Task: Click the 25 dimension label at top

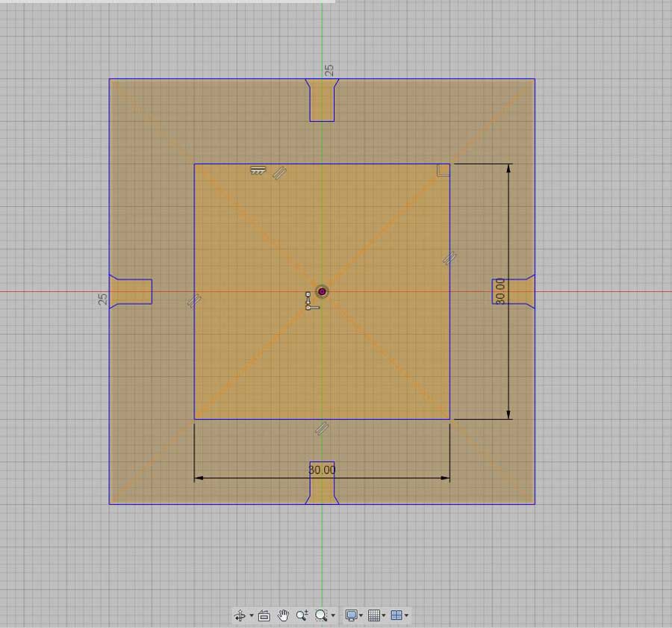Action: coord(329,71)
